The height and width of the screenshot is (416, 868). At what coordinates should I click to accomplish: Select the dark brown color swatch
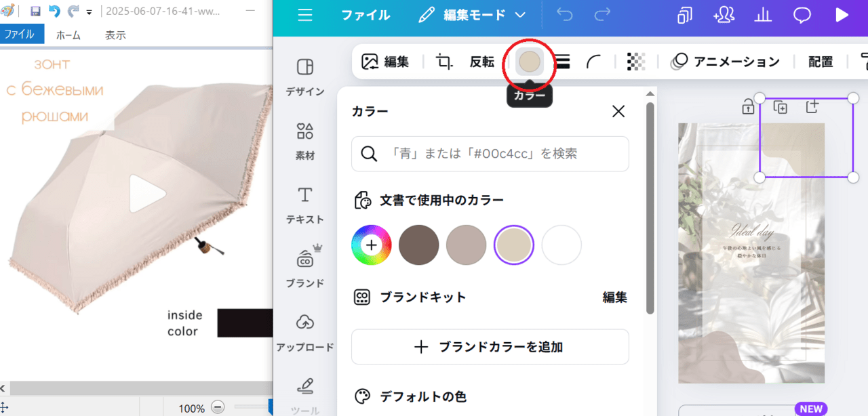[418, 245]
